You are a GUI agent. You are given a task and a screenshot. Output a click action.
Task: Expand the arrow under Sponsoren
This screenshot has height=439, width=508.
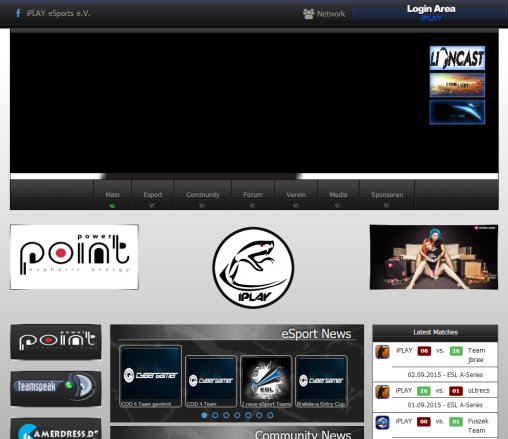tap(386, 205)
